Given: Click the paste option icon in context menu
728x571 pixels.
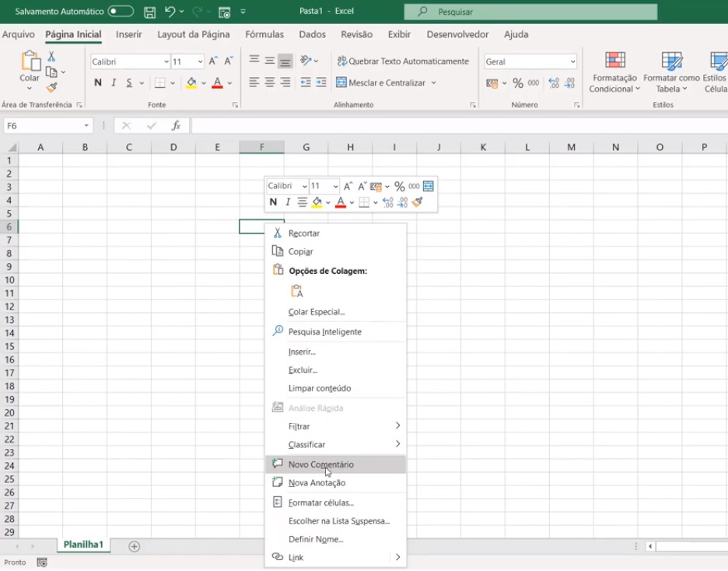Looking at the screenshot, I should pos(296,291).
